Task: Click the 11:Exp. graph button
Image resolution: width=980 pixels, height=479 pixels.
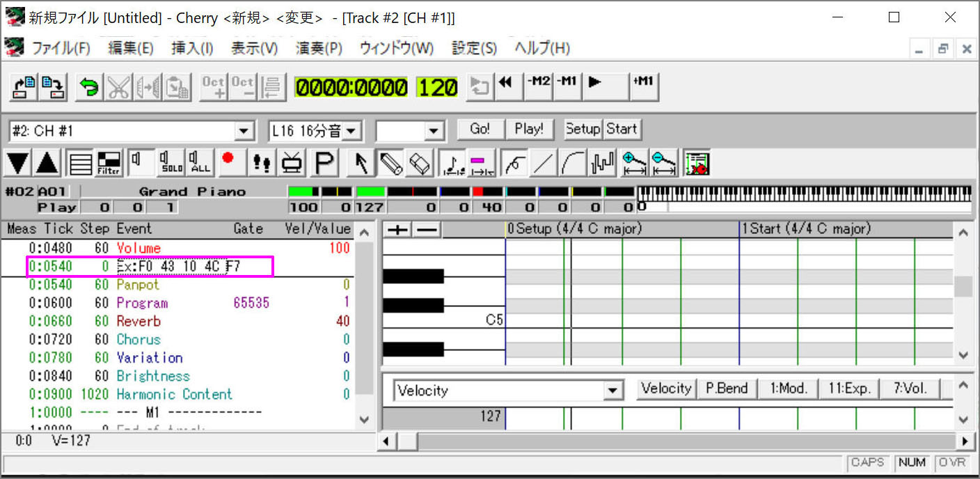Action: (850, 388)
